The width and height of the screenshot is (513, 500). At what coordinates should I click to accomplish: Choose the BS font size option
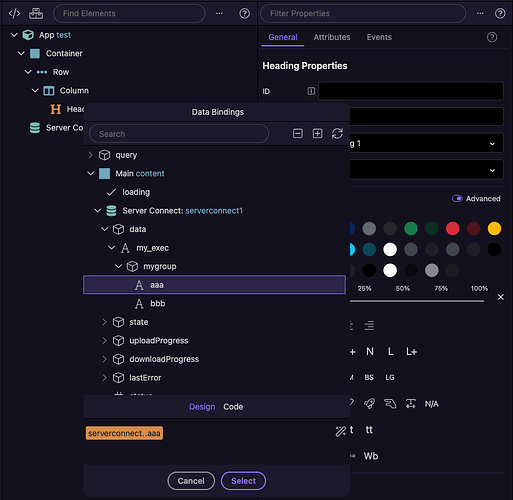[369, 377]
